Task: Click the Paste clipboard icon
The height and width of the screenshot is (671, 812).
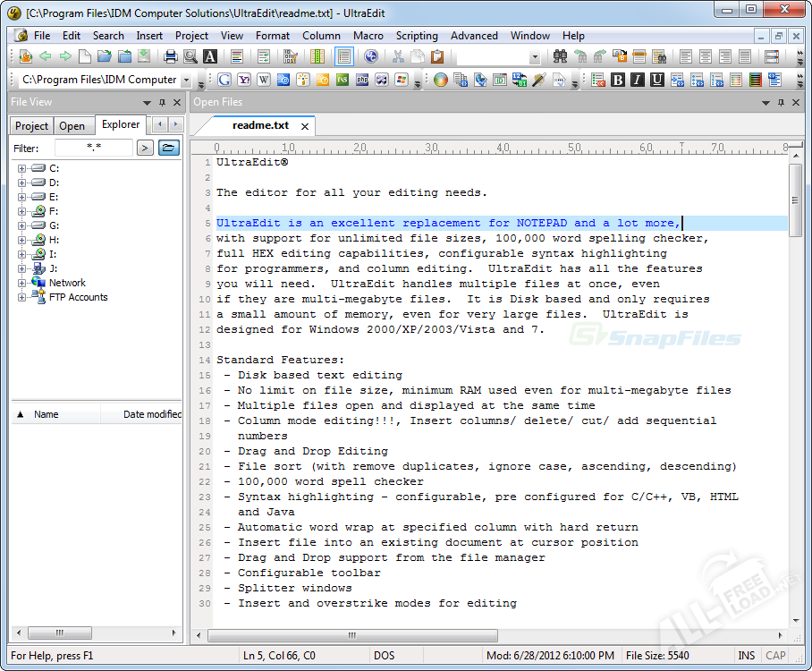Action: point(437,56)
